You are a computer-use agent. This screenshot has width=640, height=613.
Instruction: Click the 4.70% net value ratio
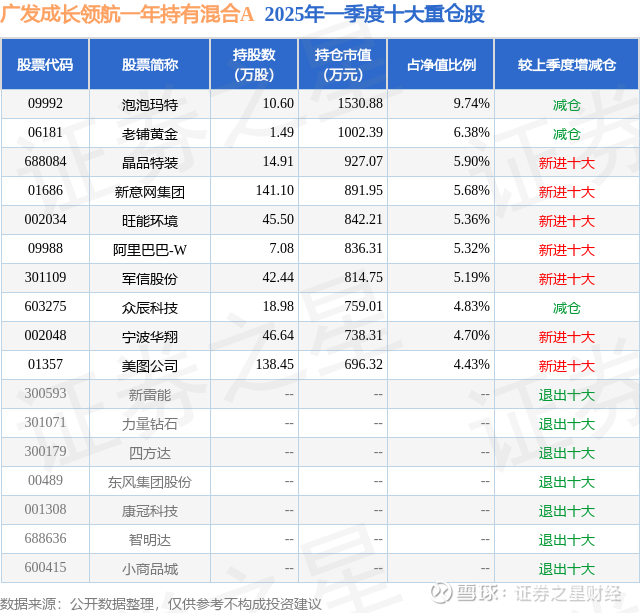[x=471, y=335]
